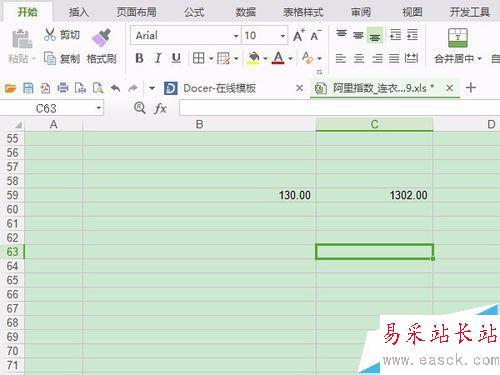The height and width of the screenshot is (375, 500).
Task: Apply yellow fill color bucket
Action: tap(254, 58)
